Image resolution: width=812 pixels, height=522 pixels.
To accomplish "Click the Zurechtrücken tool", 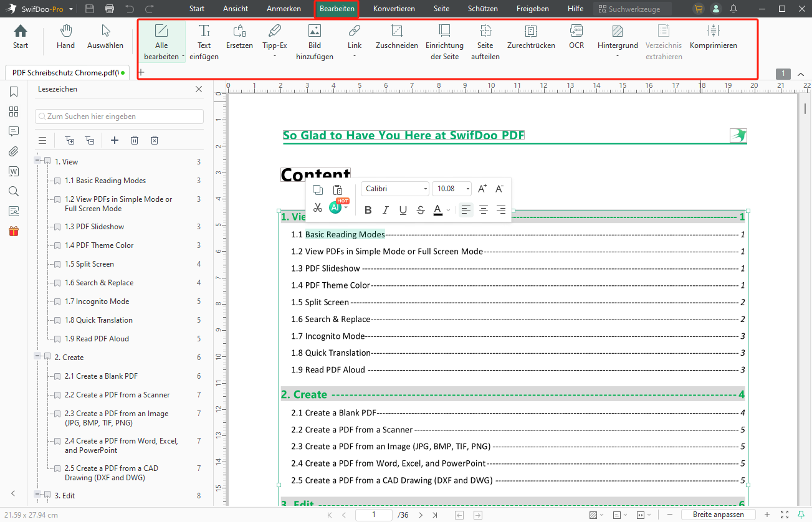I will (531, 37).
